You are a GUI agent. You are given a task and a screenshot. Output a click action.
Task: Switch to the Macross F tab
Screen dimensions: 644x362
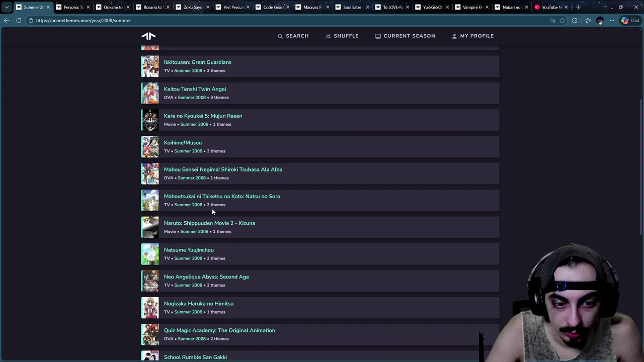(312, 7)
